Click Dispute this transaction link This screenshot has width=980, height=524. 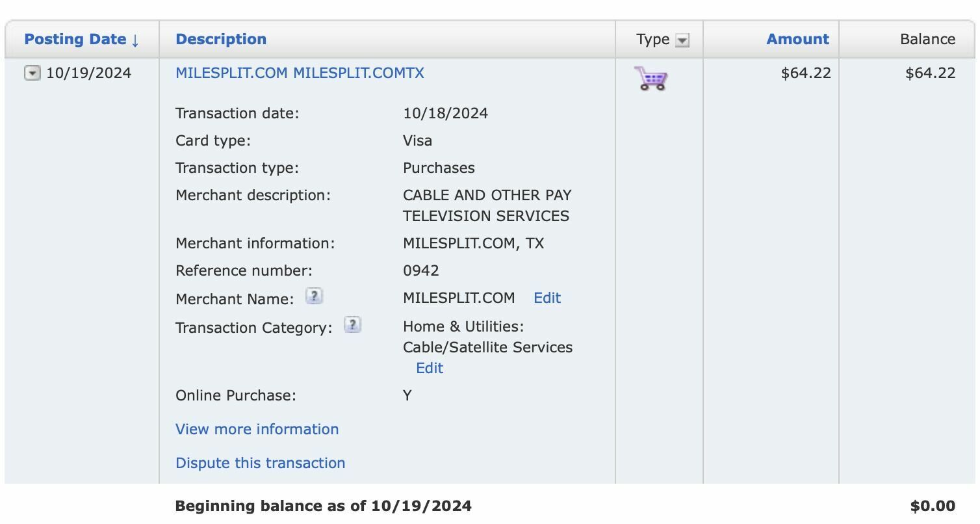[x=260, y=463]
